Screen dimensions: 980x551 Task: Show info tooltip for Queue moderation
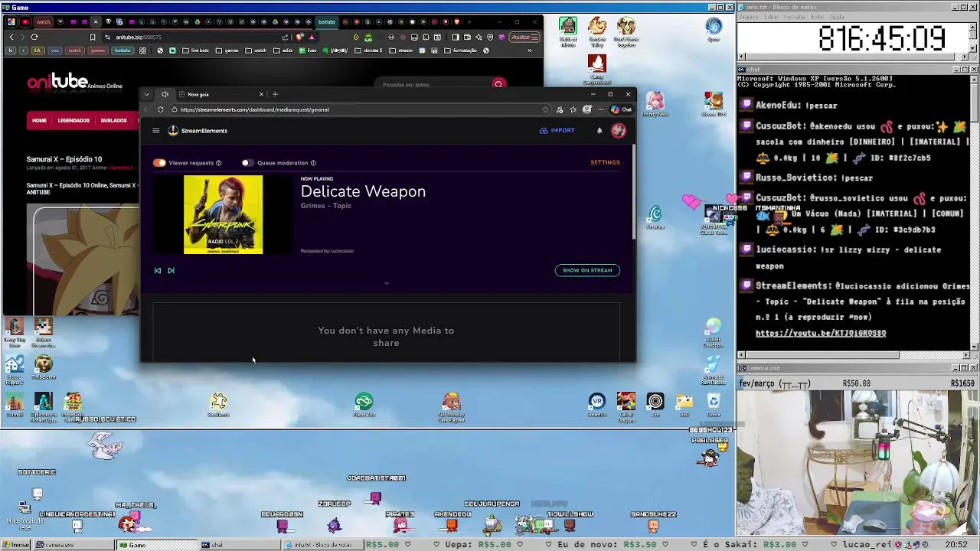313,163
